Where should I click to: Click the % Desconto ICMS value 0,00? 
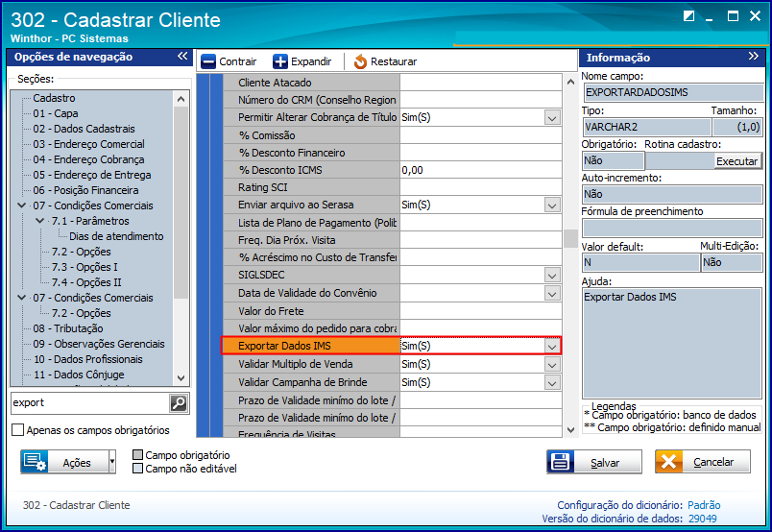[x=480, y=170]
